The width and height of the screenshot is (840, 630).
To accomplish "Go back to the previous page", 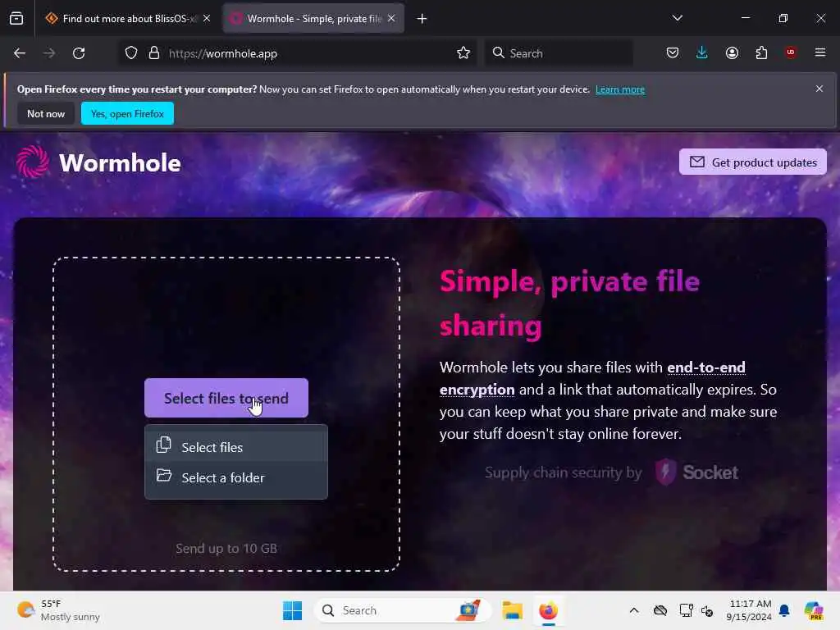I will pyautogui.click(x=20, y=53).
